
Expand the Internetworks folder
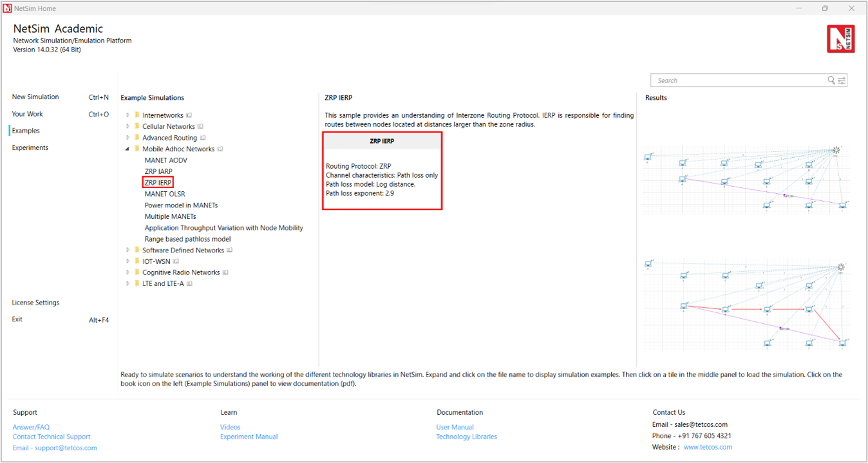click(128, 115)
